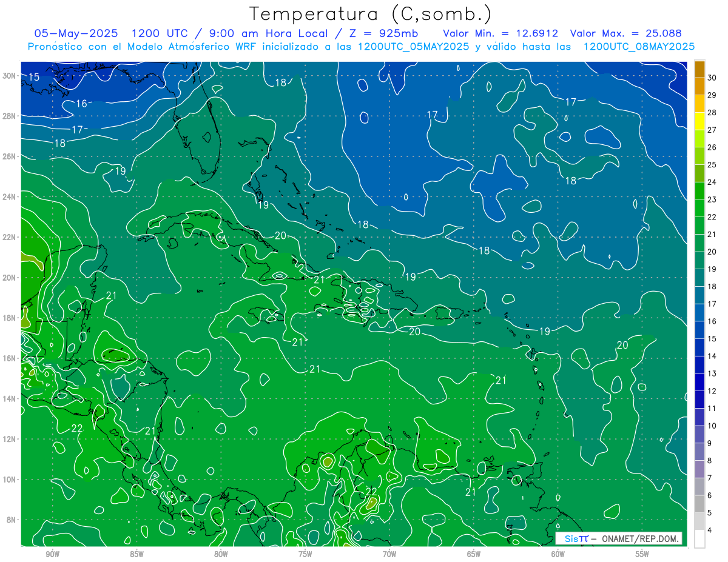Click the '26N' latitude axis label
Image resolution: width=728 pixels, height=562 pixels.
[x=9, y=156]
